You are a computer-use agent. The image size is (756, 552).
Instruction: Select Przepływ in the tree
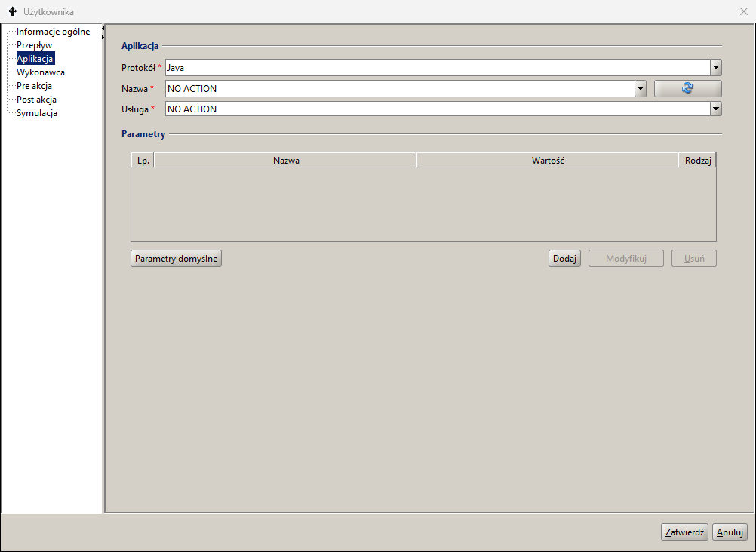34,45
